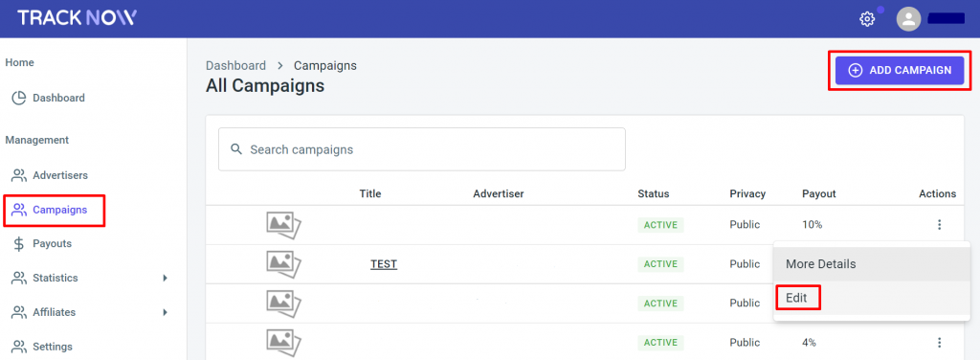The width and height of the screenshot is (980, 360).
Task: Click the Payouts dollar sign icon
Action: 19,244
